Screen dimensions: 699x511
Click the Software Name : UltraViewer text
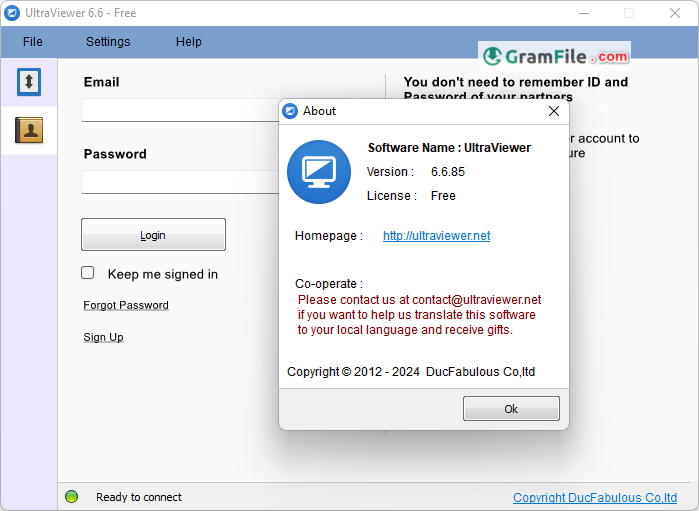click(x=449, y=148)
